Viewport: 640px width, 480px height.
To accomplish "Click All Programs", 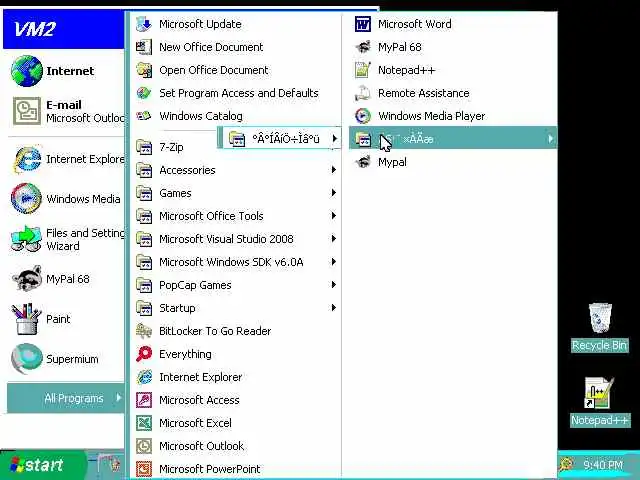I will 66,398.
